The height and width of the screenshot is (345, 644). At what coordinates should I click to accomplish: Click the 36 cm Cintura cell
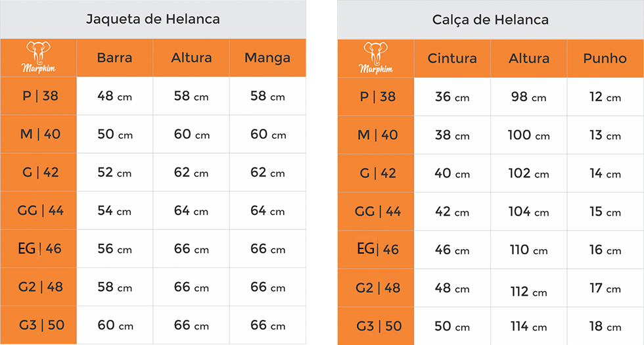(452, 97)
